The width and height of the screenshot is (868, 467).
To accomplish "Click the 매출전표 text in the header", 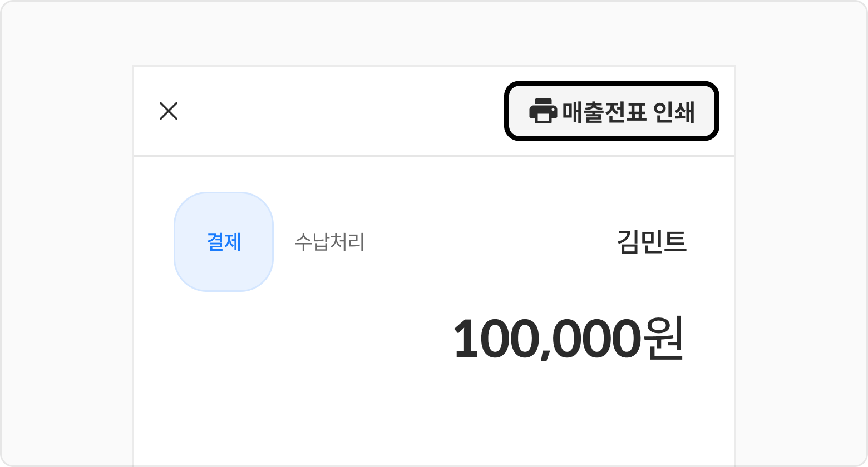I will click(x=604, y=112).
